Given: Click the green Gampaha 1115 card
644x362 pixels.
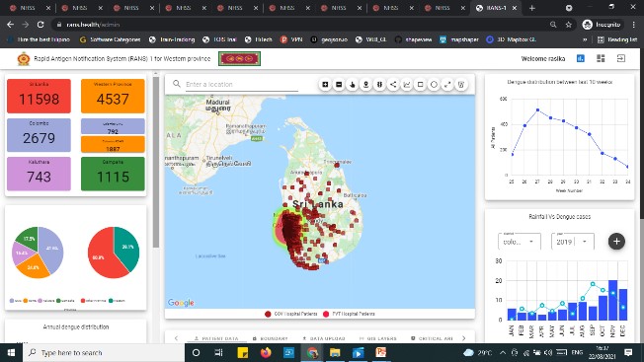Looking at the screenshot, I should 113,174.
